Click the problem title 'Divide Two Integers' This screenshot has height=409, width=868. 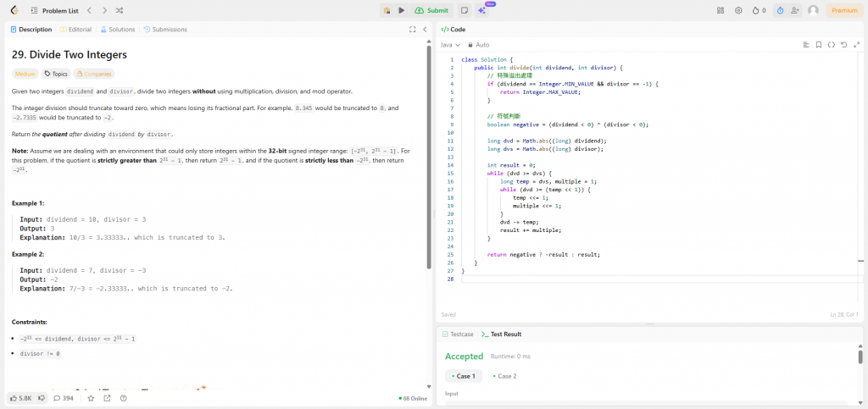(x=70, y=55)
